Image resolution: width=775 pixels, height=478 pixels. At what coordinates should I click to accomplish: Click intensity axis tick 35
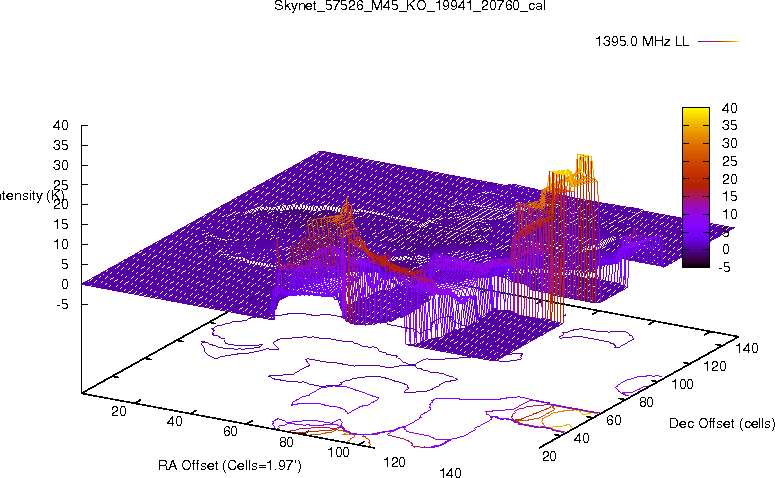pos(61,145)
